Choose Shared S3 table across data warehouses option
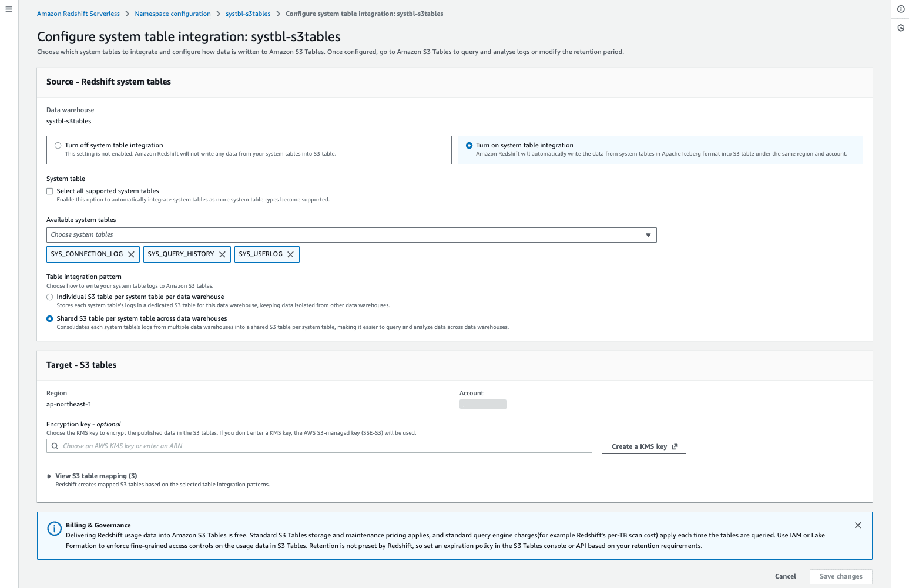 [x=50, y=319]
